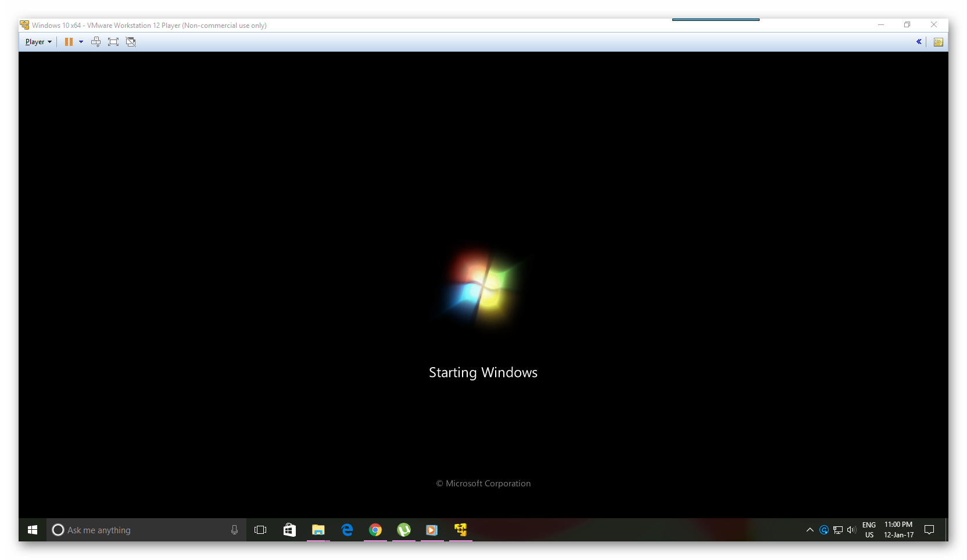
Task: Open Task View
Action: click(260, 530)
